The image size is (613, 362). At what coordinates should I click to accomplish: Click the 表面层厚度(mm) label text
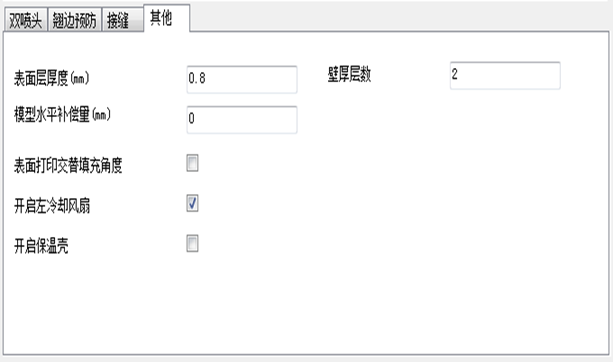[52, 78]
